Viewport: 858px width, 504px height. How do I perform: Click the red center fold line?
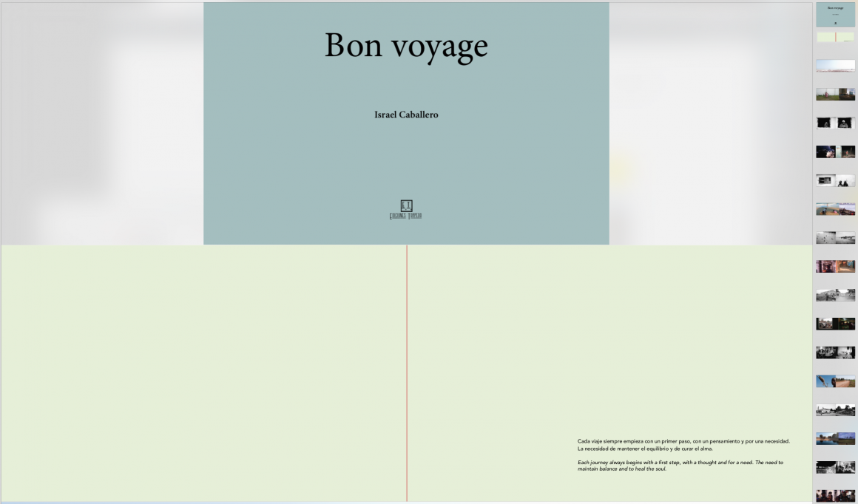[407, 373]
